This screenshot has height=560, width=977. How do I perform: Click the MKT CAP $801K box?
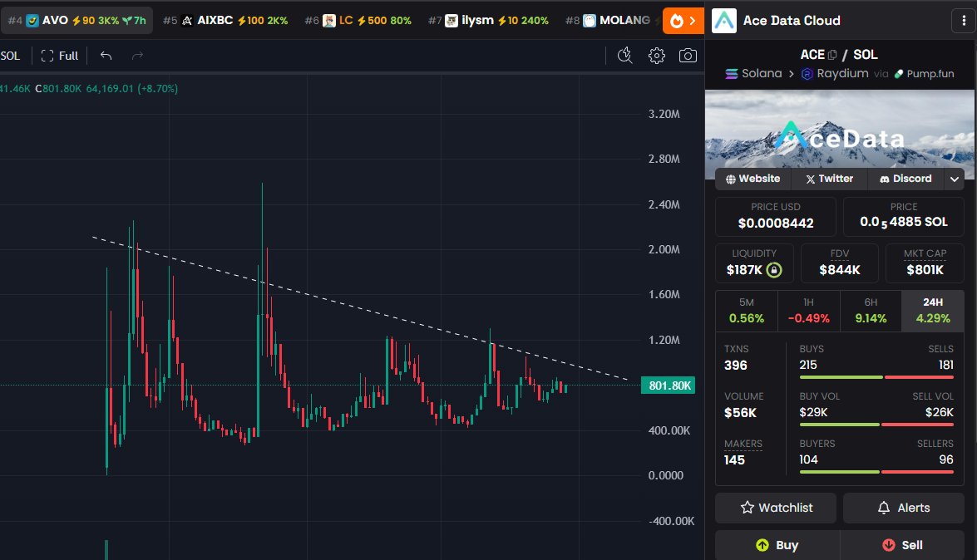click(x=925, y=263)
